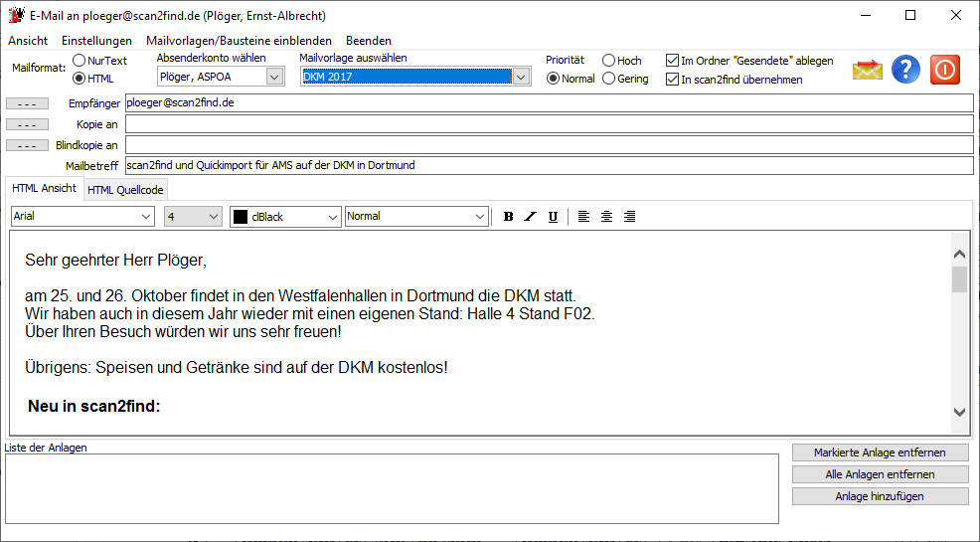
Task: Center align the text
Action: [606, 217]
